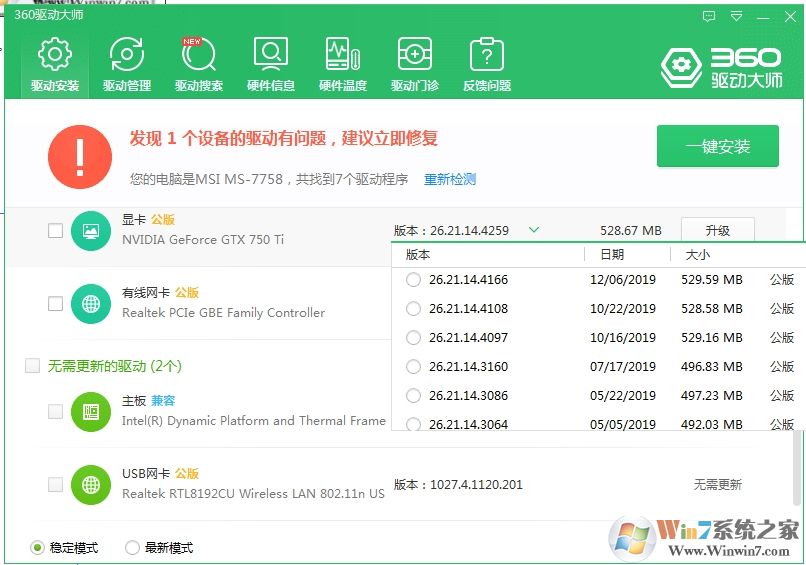Click the 497.23 MB size entry

711,395
